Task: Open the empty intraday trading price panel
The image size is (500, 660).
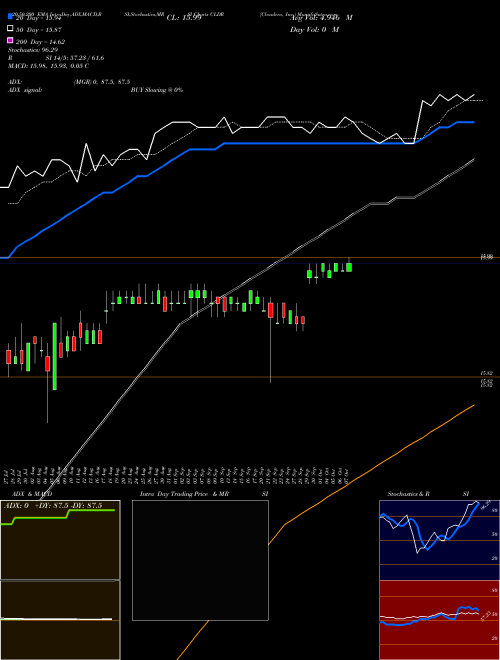Action: [200, 560]
